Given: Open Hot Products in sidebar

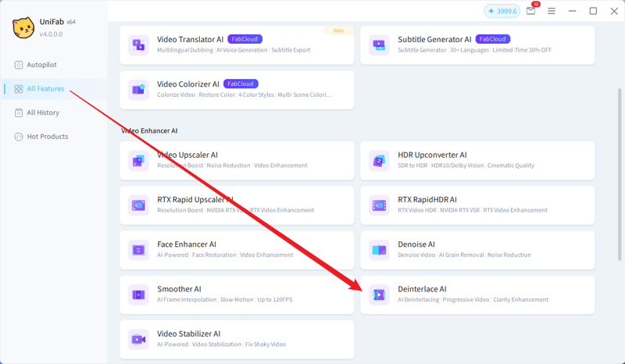Looking at the screenshot, I should (47, 137).
